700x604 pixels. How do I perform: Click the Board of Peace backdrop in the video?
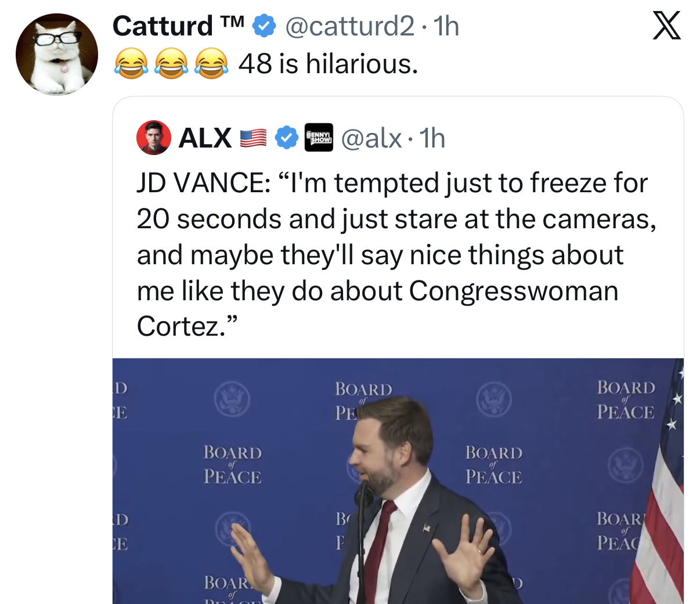tap(232, 465)
